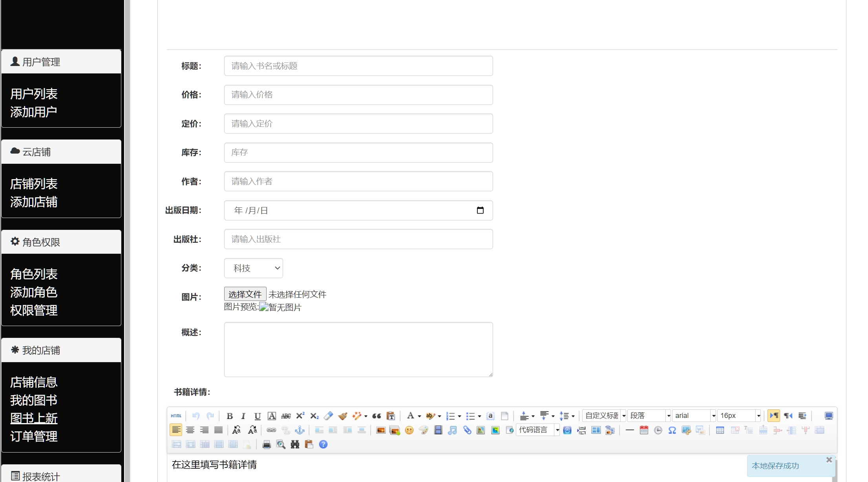Open search and replace with the binoculars icon
The image size is (868, 482).
click(x=295, y=444)
